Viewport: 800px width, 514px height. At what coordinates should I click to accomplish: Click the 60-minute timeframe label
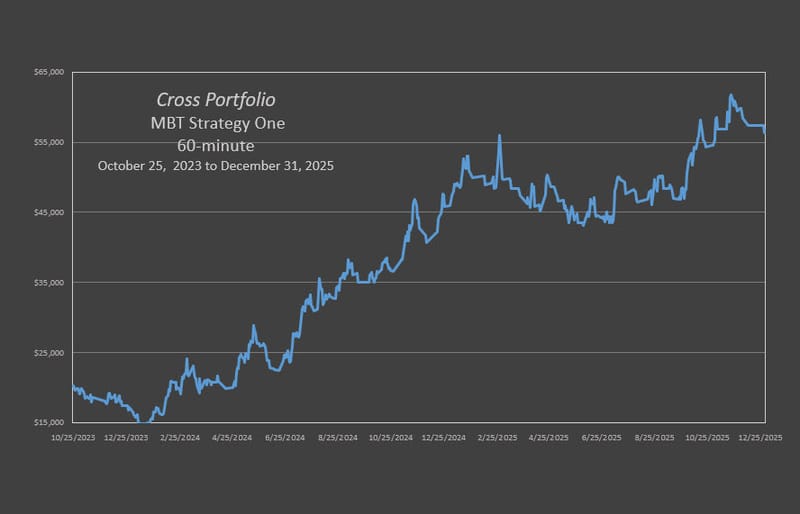216,144
